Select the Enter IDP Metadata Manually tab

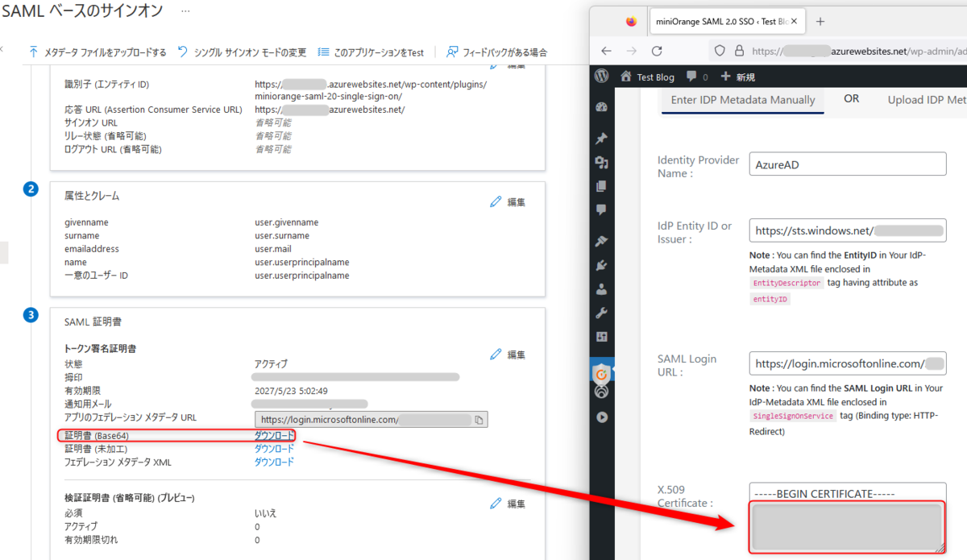(x=743, y=100)
